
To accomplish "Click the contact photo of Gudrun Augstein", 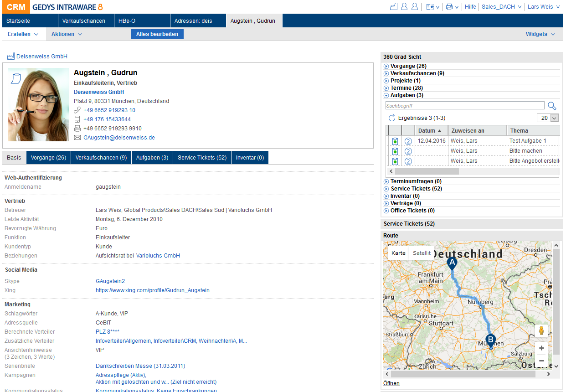I will tap(38, 105).
